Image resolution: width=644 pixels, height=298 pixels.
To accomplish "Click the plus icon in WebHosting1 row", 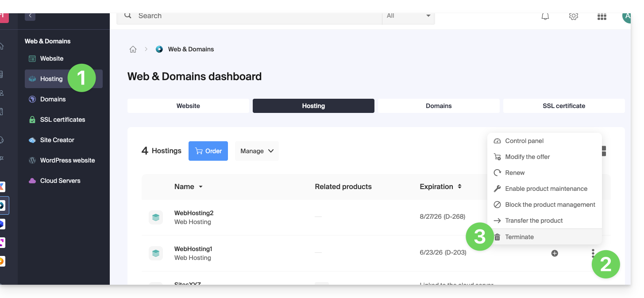I will click(x=555, y=253).
